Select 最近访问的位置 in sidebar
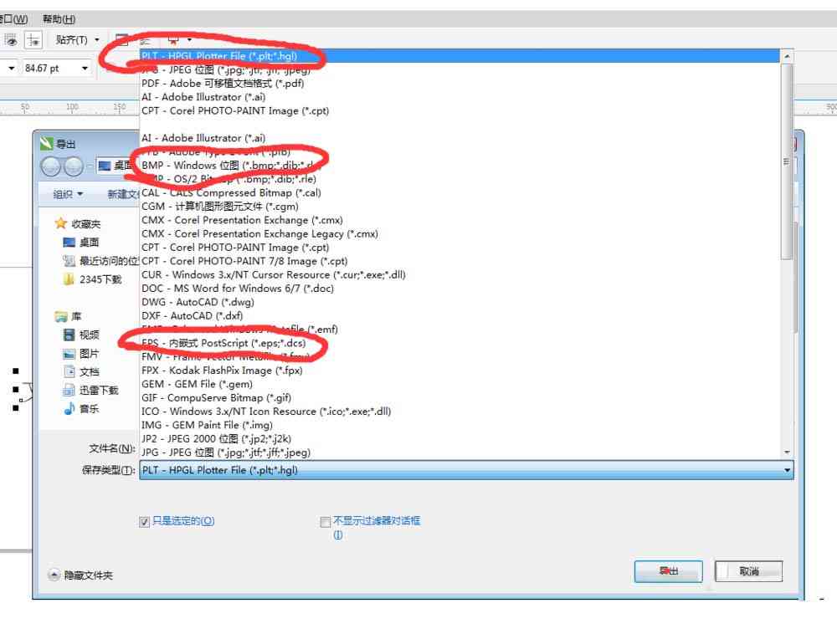The height and width of the screenshot is (644, 837). click(x=108, y=261)
